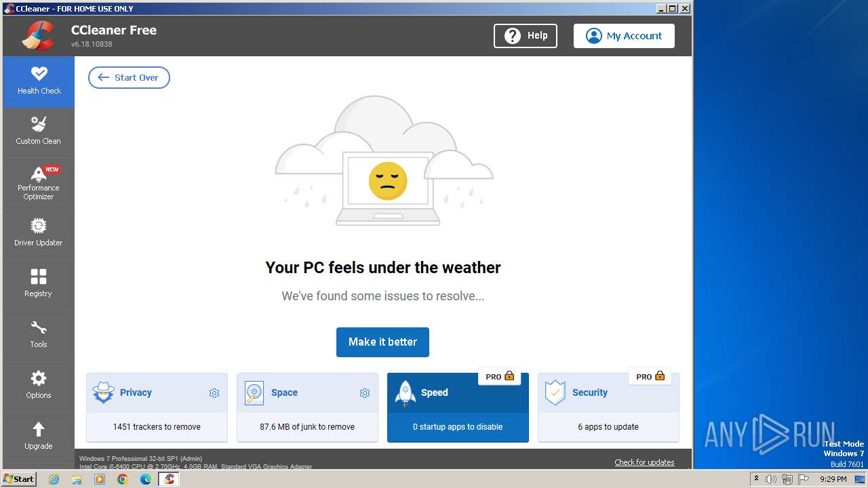
Task: Click the 'Your PC feels under the weather' heading
Action: (383, 268)
